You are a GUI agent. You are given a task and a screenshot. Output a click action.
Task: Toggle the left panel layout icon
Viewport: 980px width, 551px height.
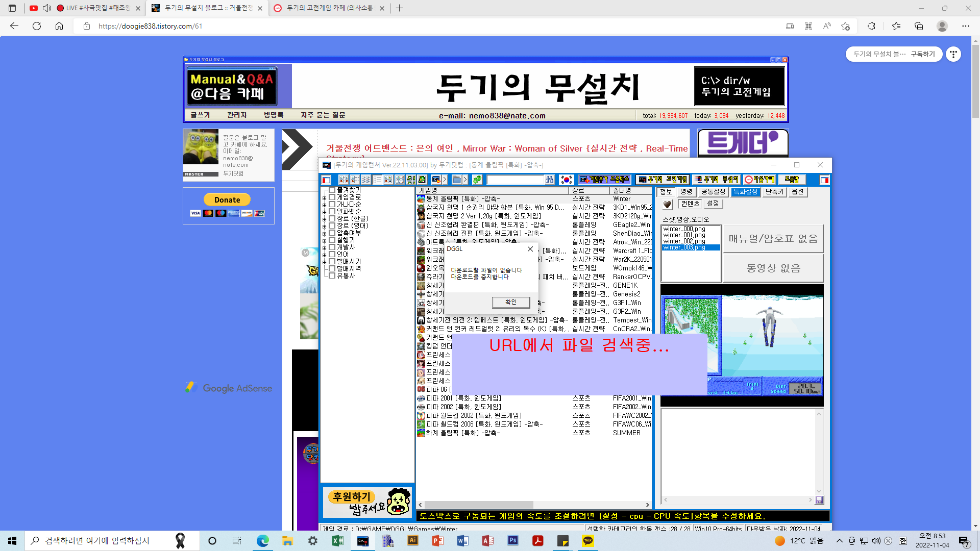pos(326,180)
